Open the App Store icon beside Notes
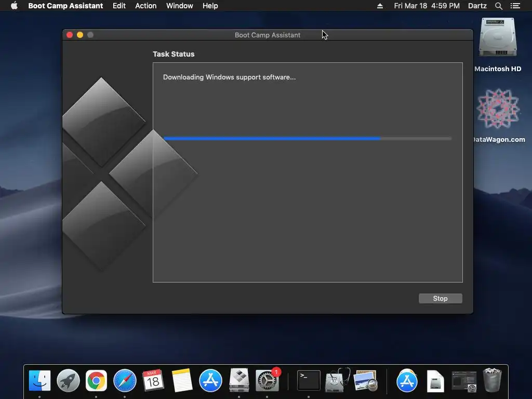The width and height of the screenshot is (532, 399). tap(210, 380)
